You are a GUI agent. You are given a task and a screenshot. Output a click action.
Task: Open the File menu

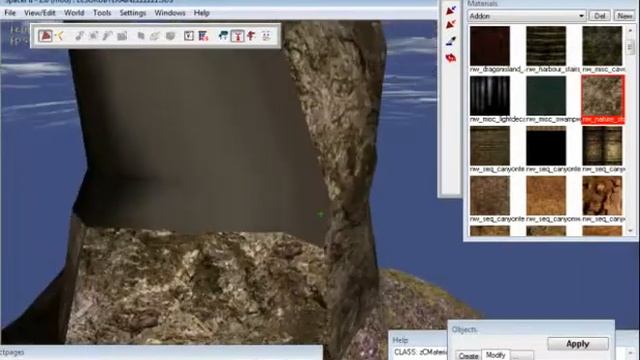(x=10, y=13)
